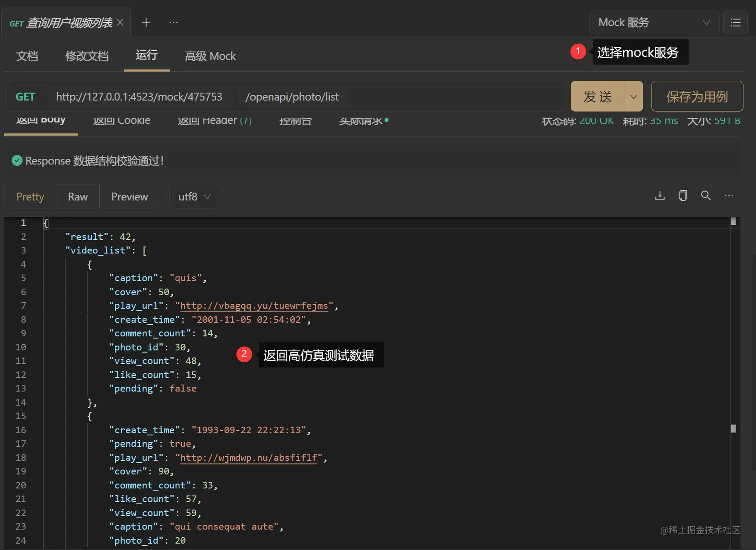Open the http://vbagqq.yu/tuewrfejms link

pyautogui.click(x=254, y=306)
